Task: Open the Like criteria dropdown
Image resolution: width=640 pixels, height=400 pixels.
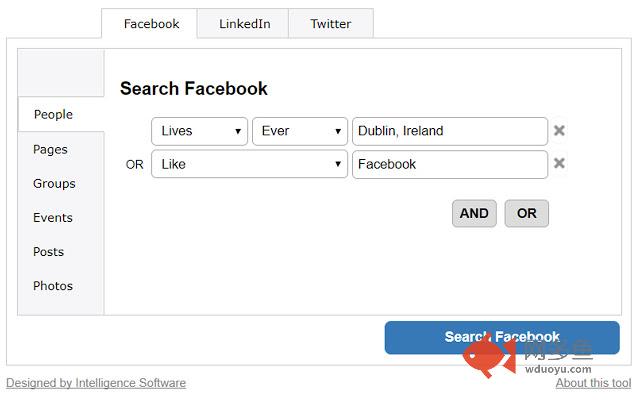Action: pyautogui.click(x=249, y=164)
